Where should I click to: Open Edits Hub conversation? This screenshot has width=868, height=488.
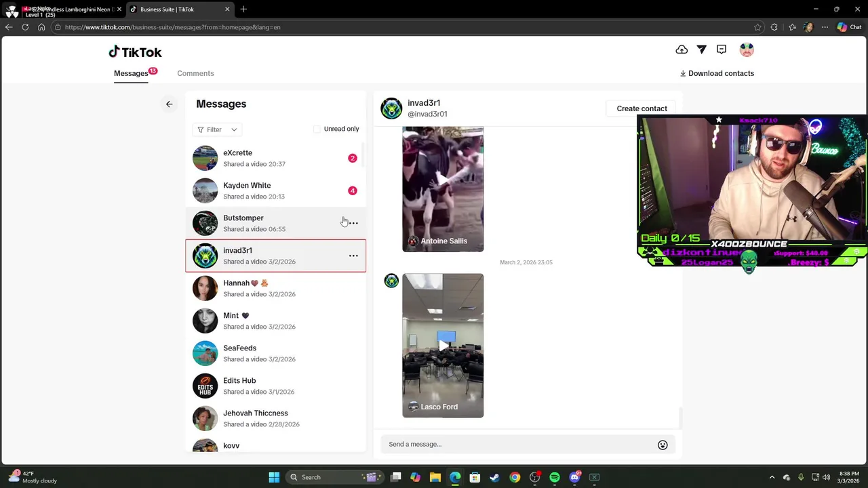tap(275, 386)
